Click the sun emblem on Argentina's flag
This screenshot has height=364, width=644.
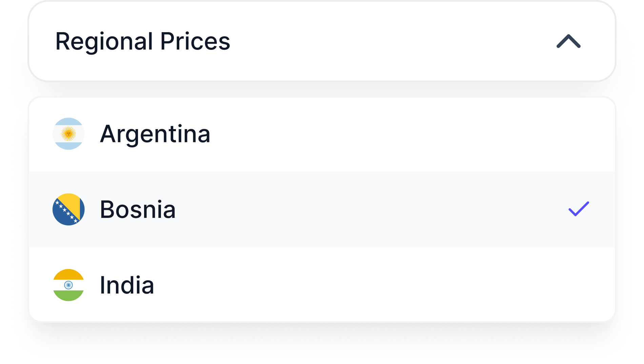pyautogui.click(x=68, y=134)
